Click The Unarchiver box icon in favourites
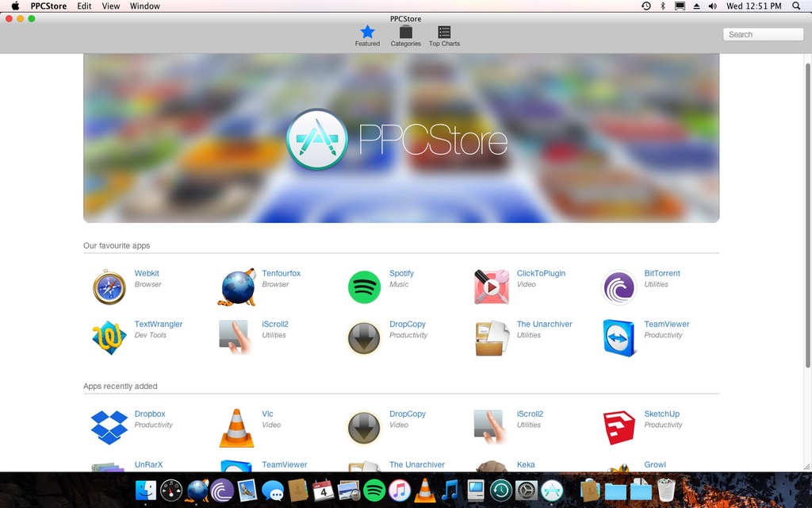The image size is (812, 508). (x=492, y=338)
